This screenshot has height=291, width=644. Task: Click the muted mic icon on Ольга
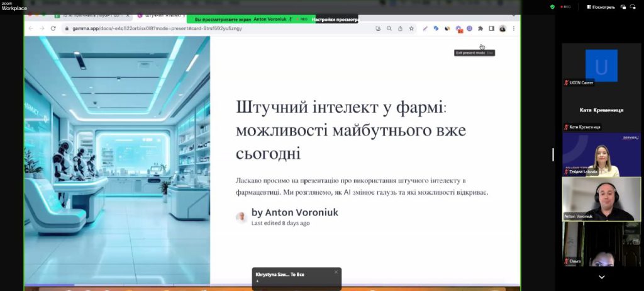(x=566, y=261)
